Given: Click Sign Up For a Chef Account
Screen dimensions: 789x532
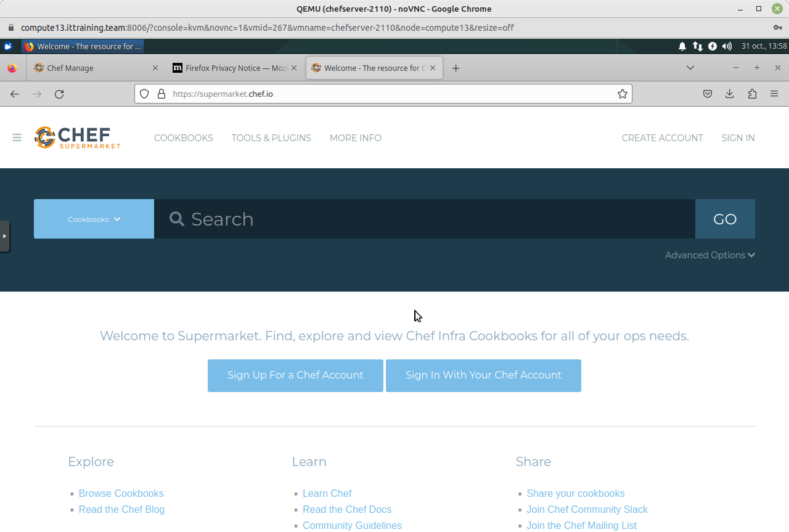Looking at the screenshot, I should pos(295,375).
